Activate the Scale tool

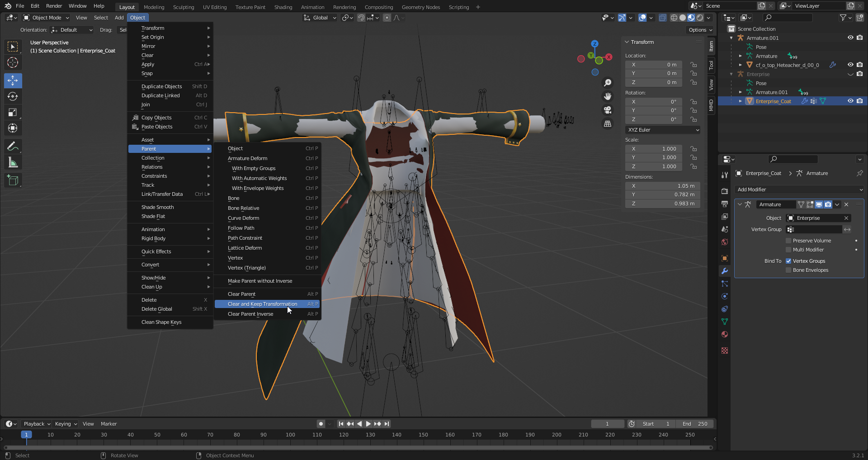(x=13, y=112)
